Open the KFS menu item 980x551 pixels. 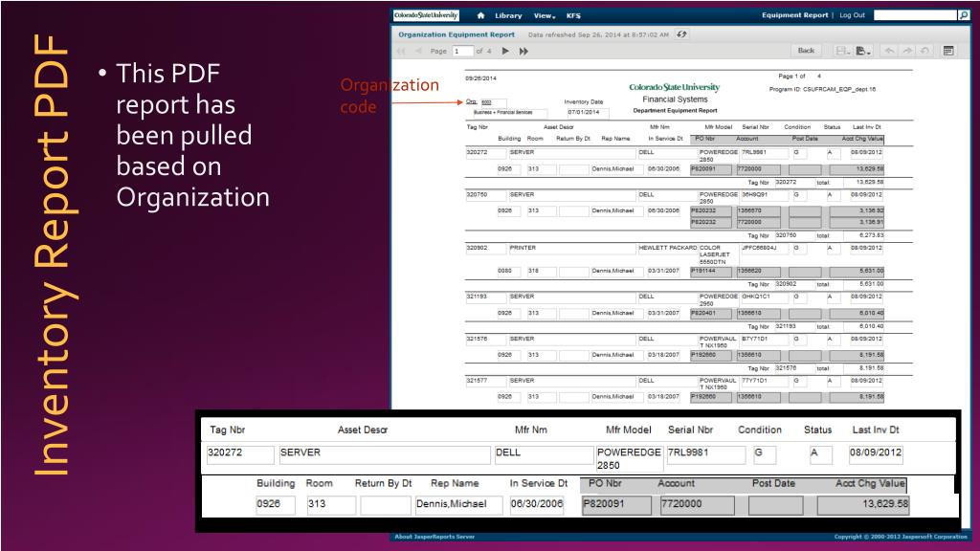tap(573, 15)
